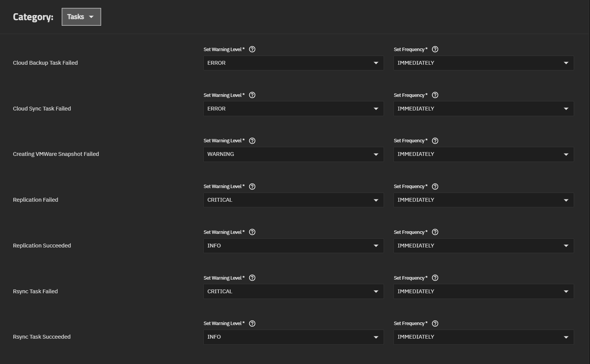Expand Replication Succeeded INFO level dropdown
The width and height of the screenshot is (590, 364).
(293, 246)
